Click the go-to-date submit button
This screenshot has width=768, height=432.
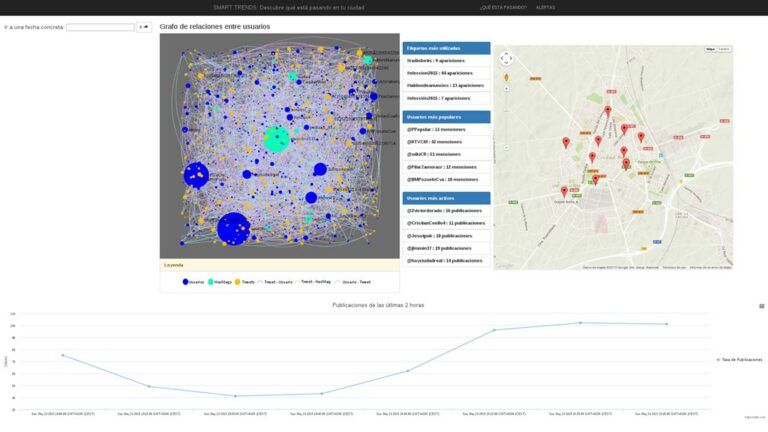(144, 27)
